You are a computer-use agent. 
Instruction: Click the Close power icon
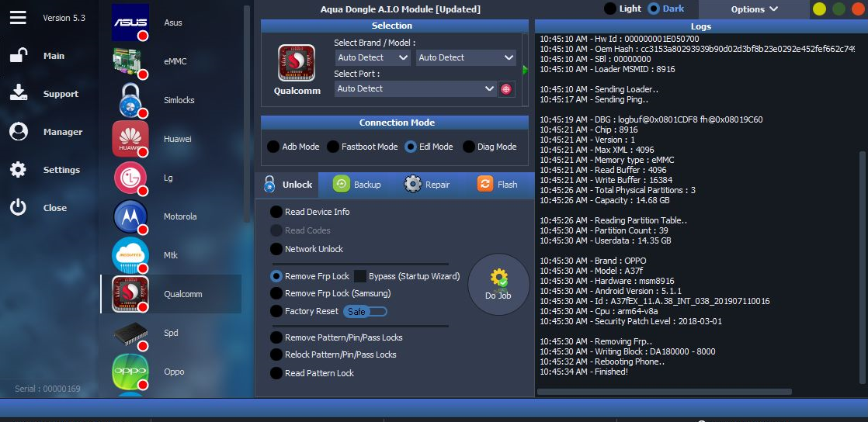(19, 207)
